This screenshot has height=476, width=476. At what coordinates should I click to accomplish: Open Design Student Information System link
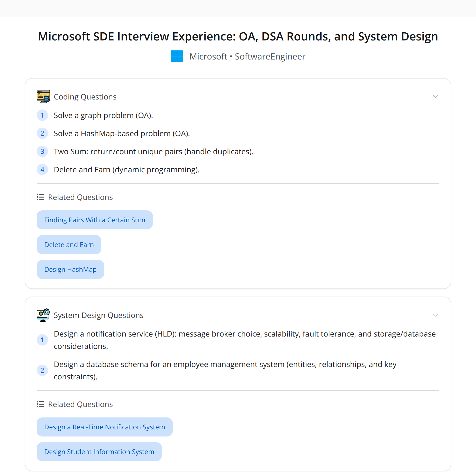click(99, 452)
